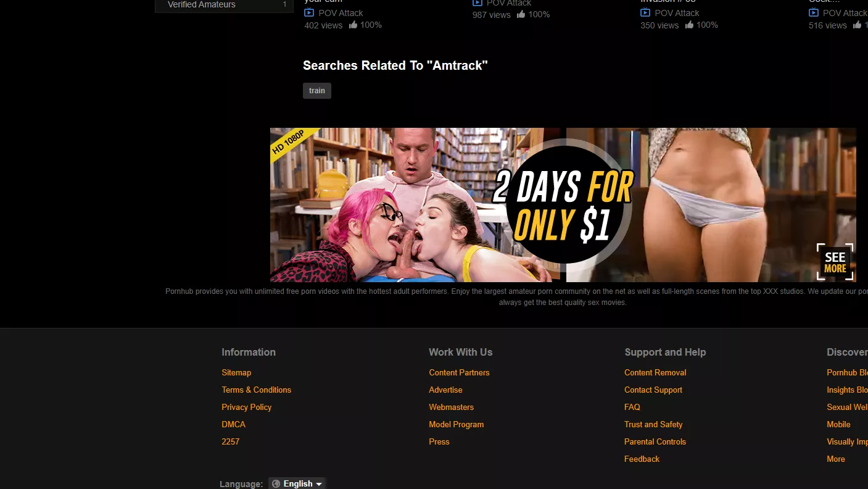Open the Terms & Conditions page
This screenshot has width=868, height=489.
point(256,390)
